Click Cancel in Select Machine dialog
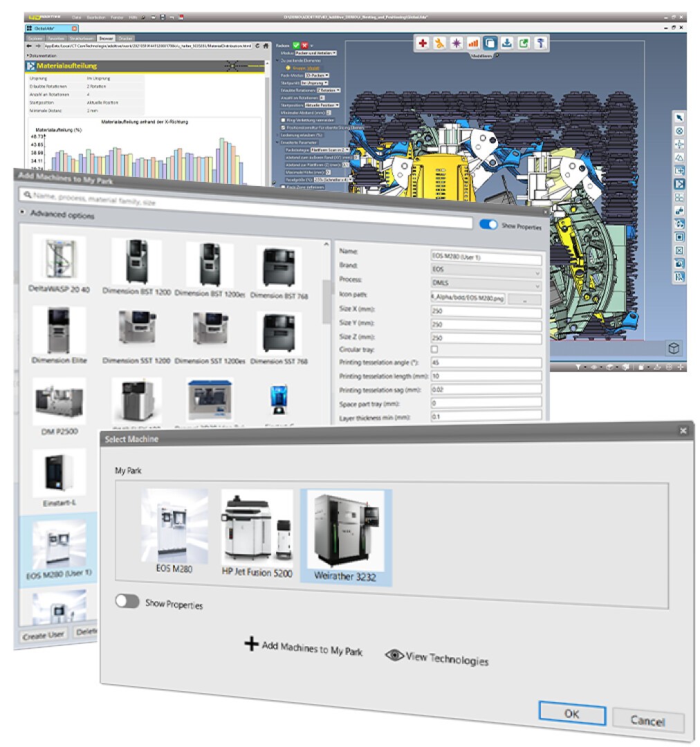 pos(647,720)
